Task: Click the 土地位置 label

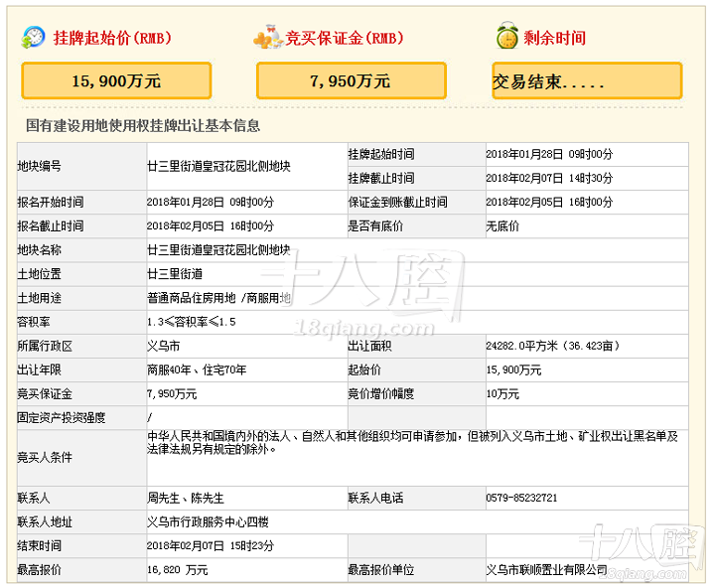Action: pos(39,274)
